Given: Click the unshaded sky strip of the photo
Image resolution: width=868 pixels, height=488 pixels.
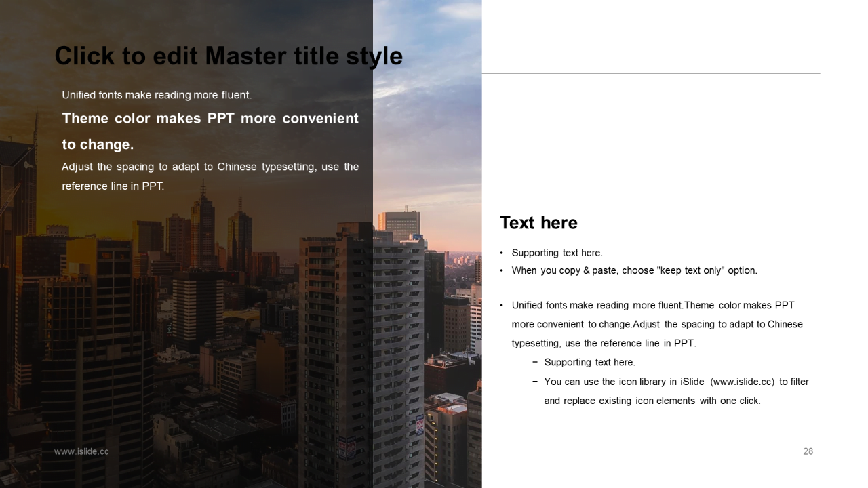Looking at the screenshot, I should point(427,102).
